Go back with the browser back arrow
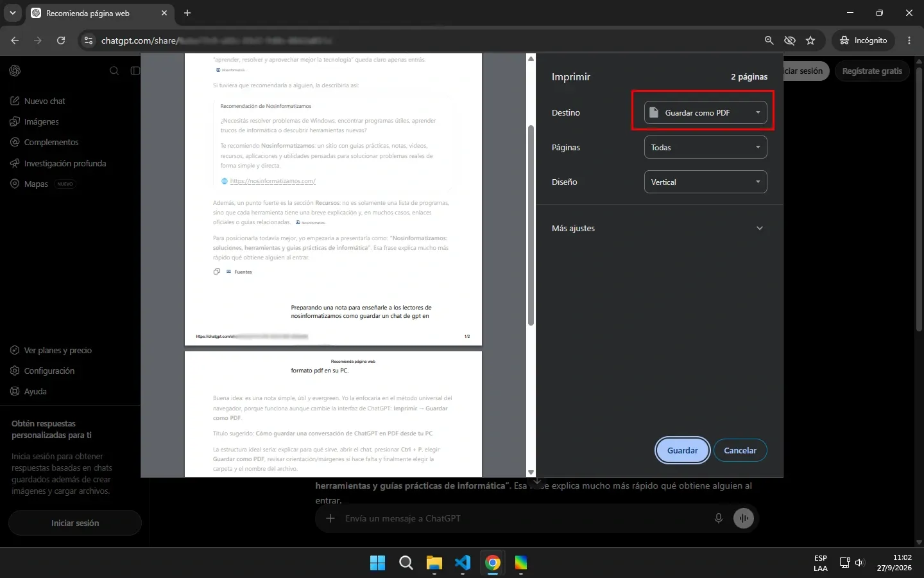 15,40
